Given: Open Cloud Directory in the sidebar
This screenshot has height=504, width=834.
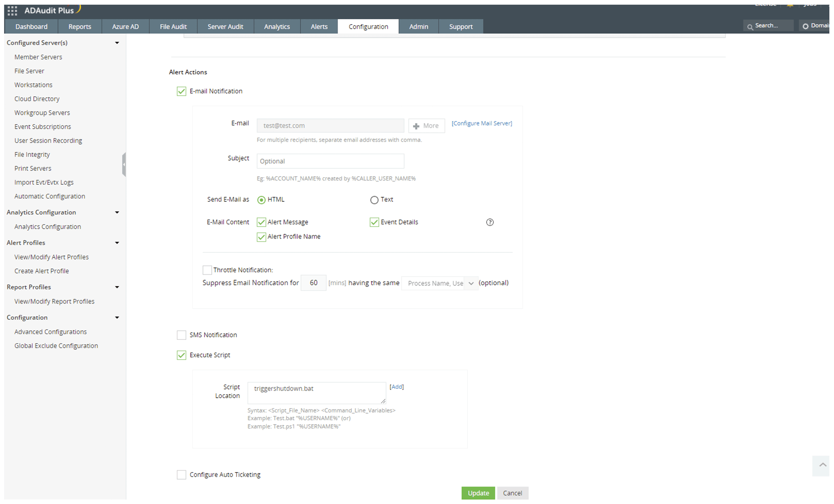Looking at the screenshot, I should coord(37,99).
